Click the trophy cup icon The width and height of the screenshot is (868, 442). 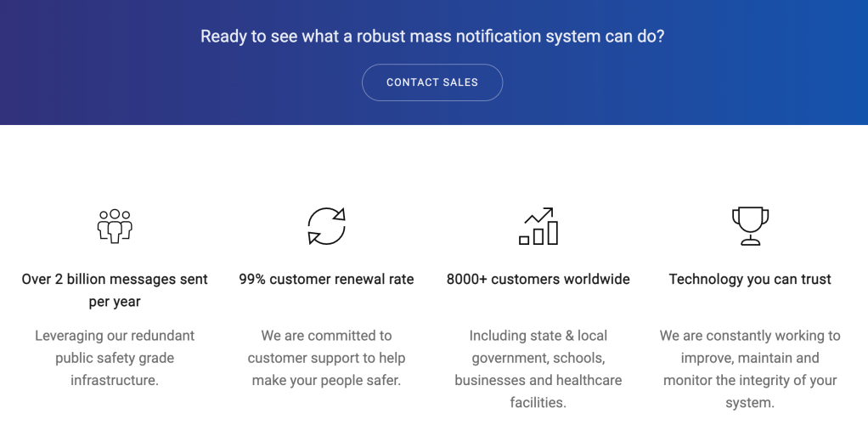tap(750, 226)
